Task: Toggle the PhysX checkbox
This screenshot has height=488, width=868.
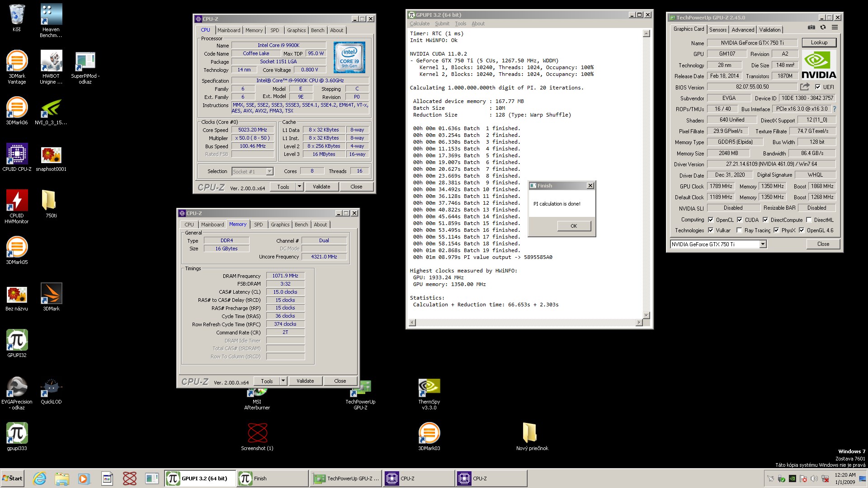Action: tap(776, 230)
